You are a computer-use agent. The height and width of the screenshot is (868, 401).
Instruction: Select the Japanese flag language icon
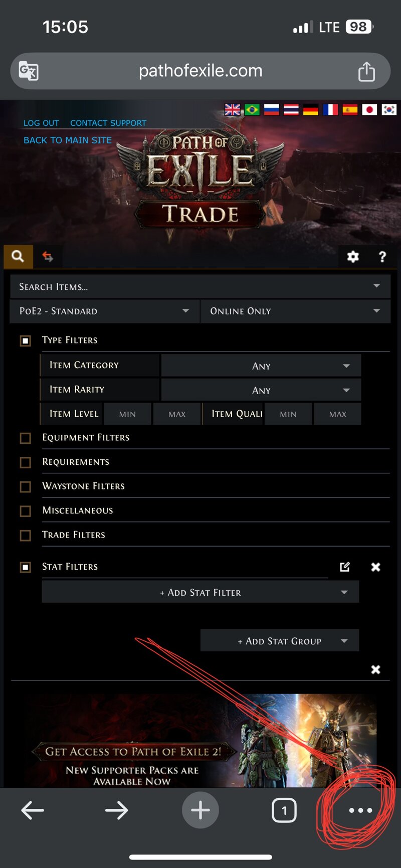(x=369, y=109)
